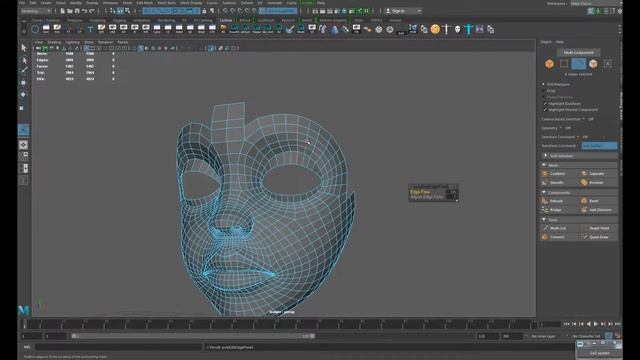The image size is (640, 360).
Task: Open the Arnold menu in the menu bar
Action: pyautogui.click(x=307, y=3)
